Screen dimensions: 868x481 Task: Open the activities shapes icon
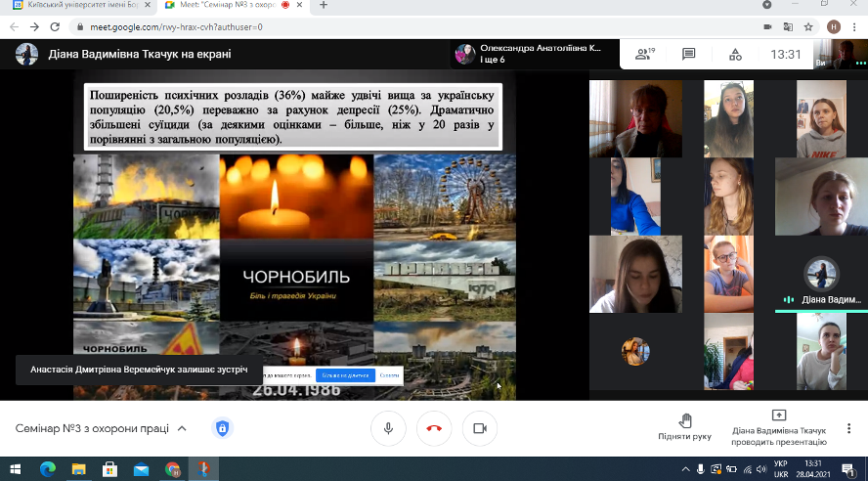click(735, 54)
